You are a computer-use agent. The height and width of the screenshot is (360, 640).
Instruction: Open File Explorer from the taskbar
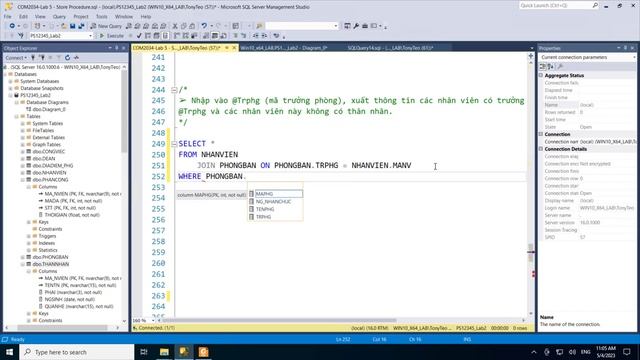click(x=164, y=352)
